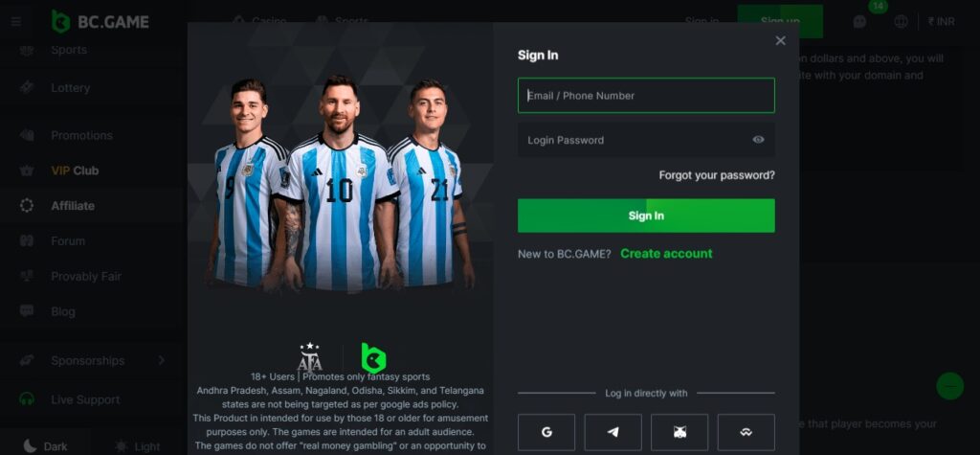Screen dimensions: 980x455
Task: Open the INR currency dropdown
Action: 942,22
